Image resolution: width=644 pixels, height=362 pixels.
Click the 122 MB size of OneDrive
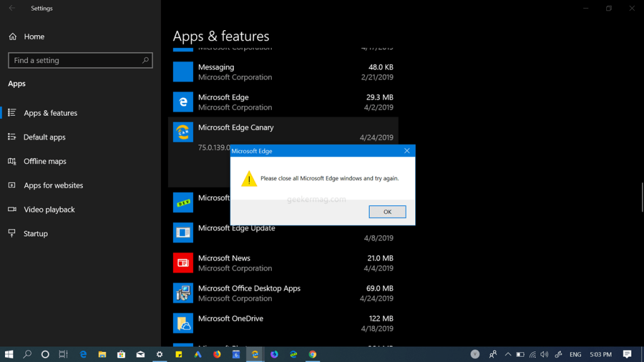pyautogui.click(x=381, y=319)
